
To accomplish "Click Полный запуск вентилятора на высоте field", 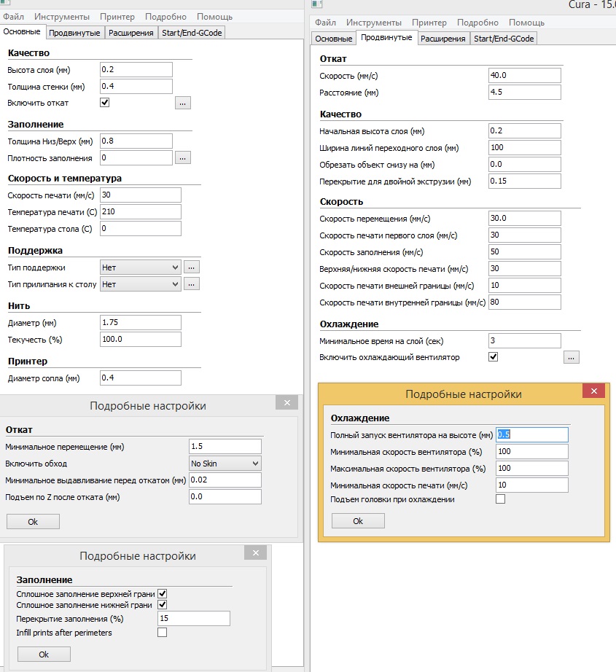I will point(532,434).
